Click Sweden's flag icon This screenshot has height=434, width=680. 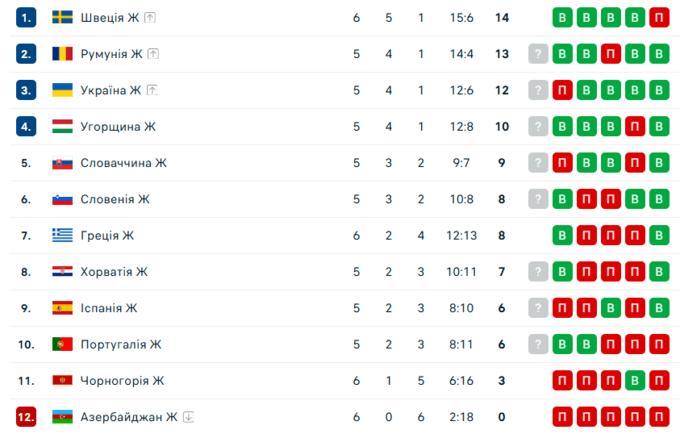(62, 18)
